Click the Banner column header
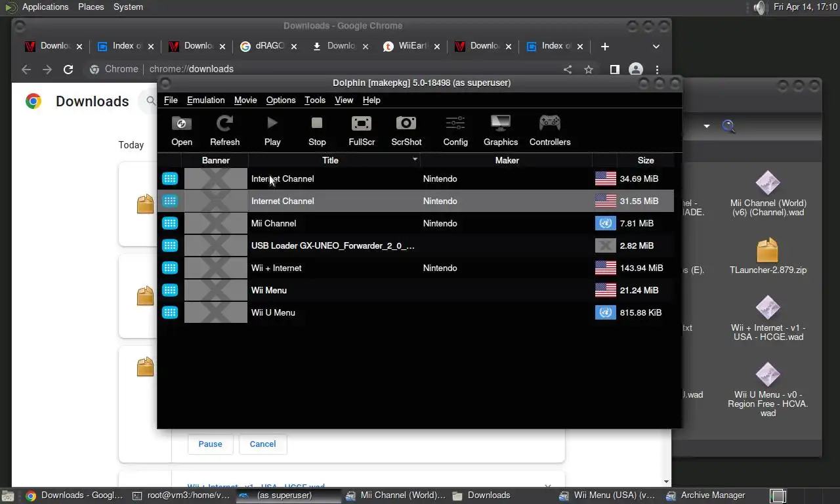 (x=215, y=160)
